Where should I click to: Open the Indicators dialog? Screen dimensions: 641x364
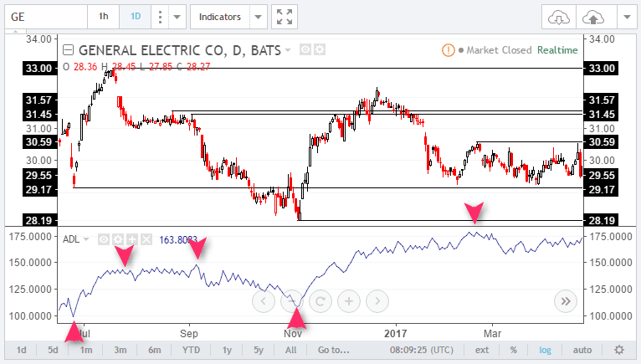point(220,17)
